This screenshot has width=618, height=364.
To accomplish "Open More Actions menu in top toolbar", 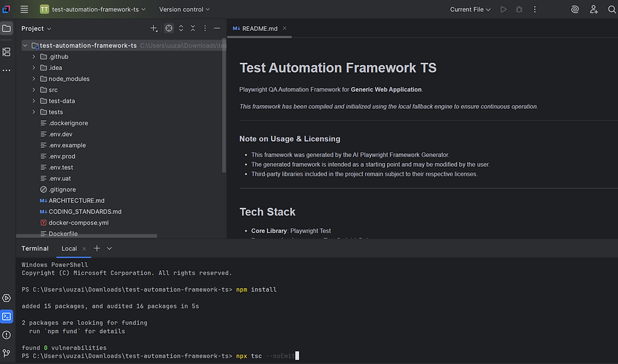I will click(535, 9).
